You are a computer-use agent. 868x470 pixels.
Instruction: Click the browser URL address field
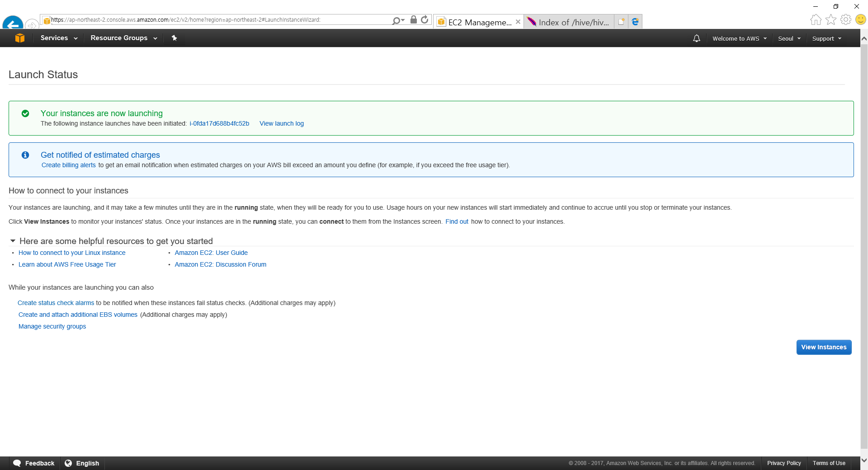217,20
